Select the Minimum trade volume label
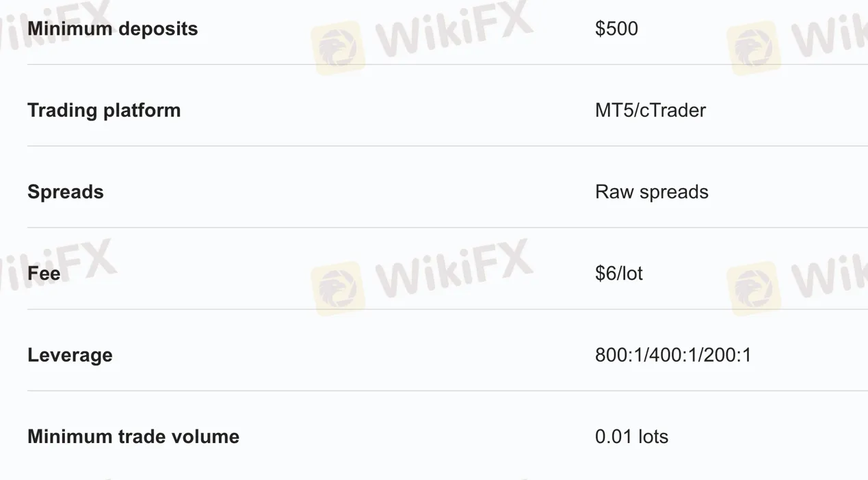Image resolution: width=868 pixels, height=480 pixels. click(133, 437)
